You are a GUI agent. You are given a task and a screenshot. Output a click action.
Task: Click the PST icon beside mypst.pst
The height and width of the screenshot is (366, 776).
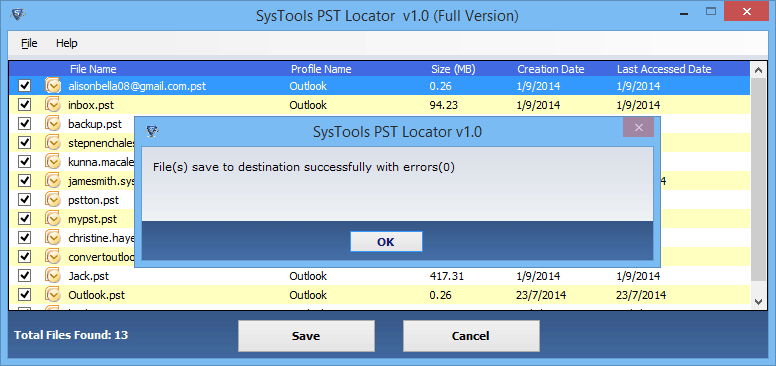[x=52, y=218]
